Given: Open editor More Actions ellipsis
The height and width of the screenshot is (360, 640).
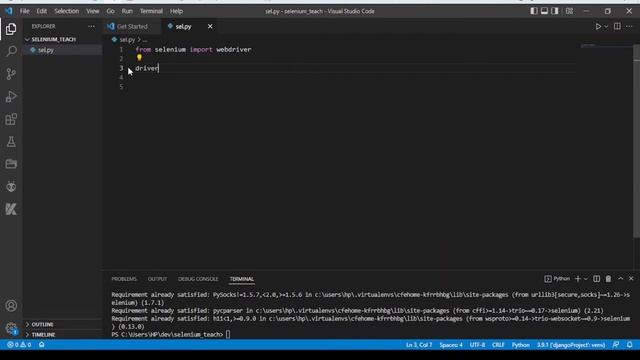Looking at the screenshot, I should pyautogui.click(x=629, y=27).
